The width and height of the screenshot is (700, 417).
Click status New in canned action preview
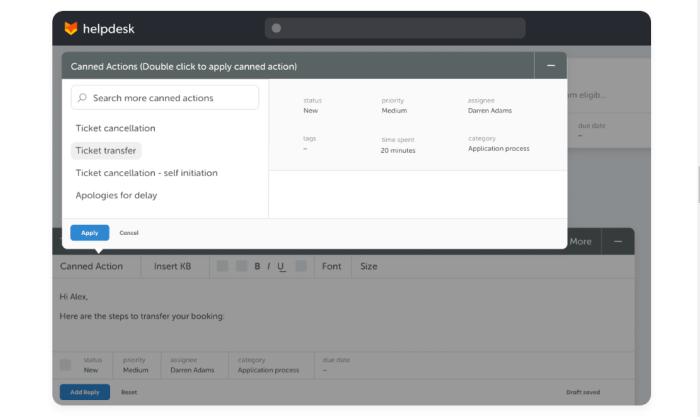coord(312,105)
